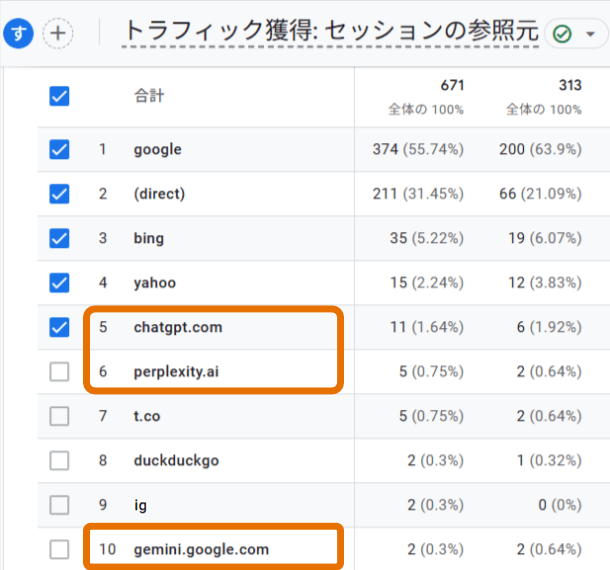Check the gemini.google.com row checkbox

pos(59,549)
